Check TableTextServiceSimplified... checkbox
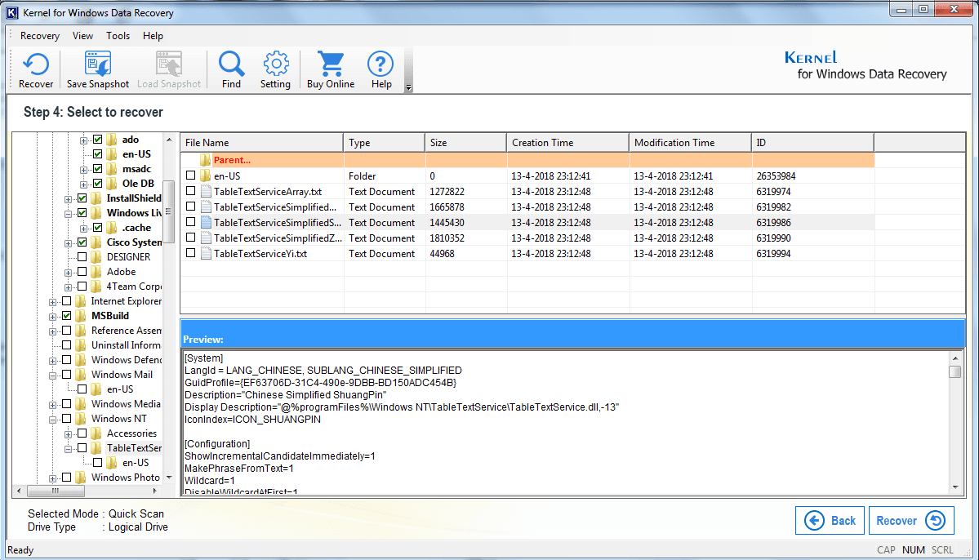 [190, 207]
